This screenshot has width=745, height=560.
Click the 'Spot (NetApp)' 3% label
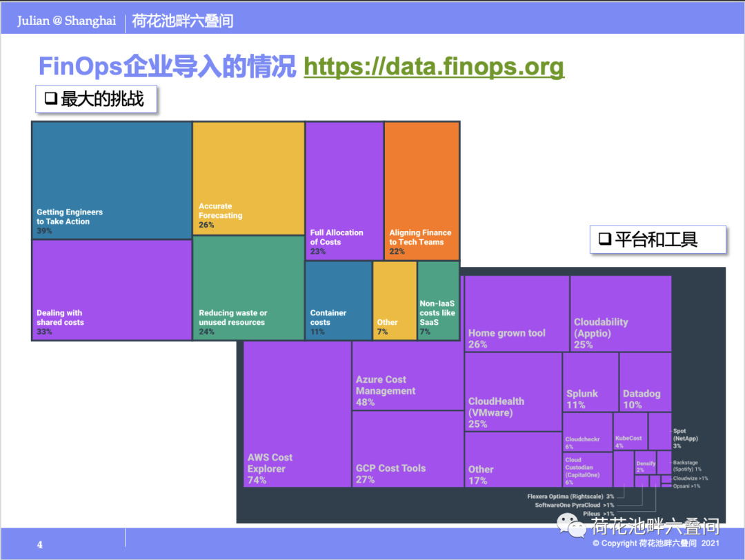[x=685, y=439]
